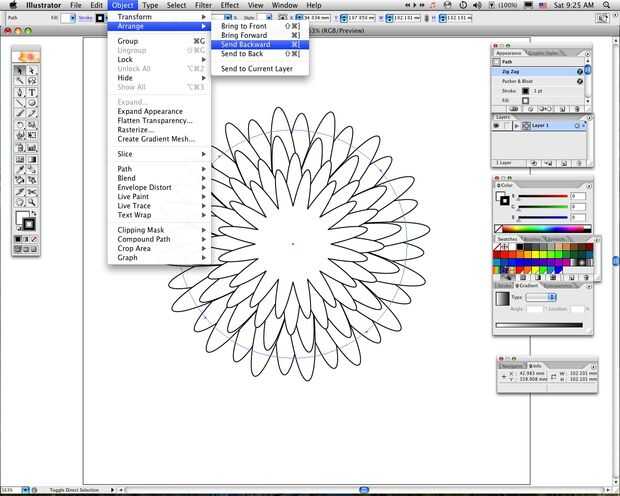Select the Free Transform tool
The width and height of the screenshot is (620, 496).
point(32,135)
